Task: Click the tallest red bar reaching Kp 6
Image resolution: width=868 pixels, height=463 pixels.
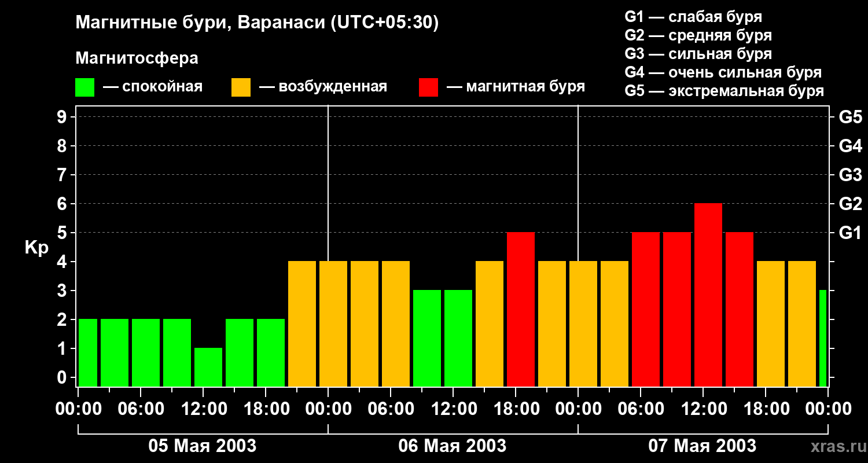Action: coord(708,295)
